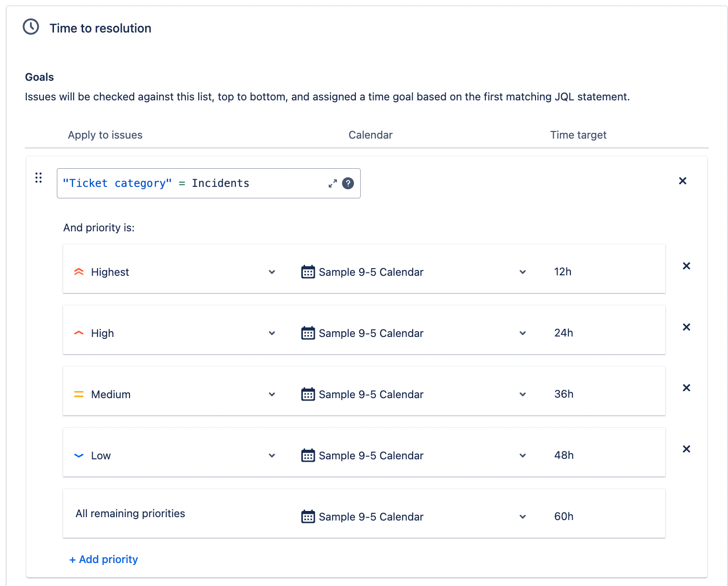Expand the JQL editor with the diagonal arrows icon
The width and height of the screenshot is (728, 586).
pyautogui.click(x=332, y=183)
